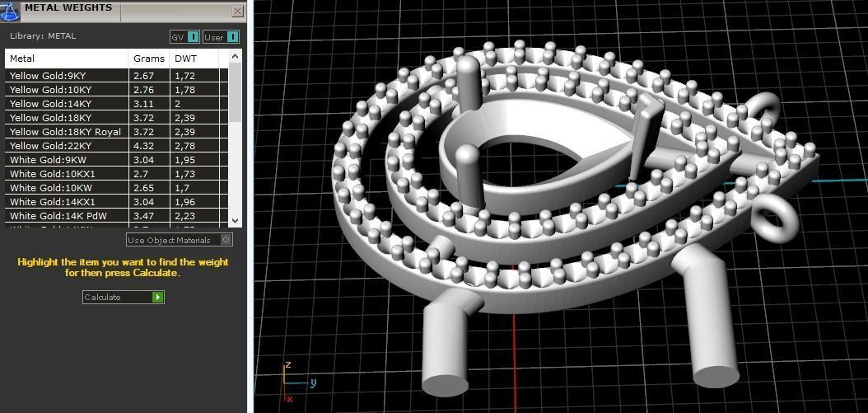
Task: Click the Calculate button
Action: point(124,297)
